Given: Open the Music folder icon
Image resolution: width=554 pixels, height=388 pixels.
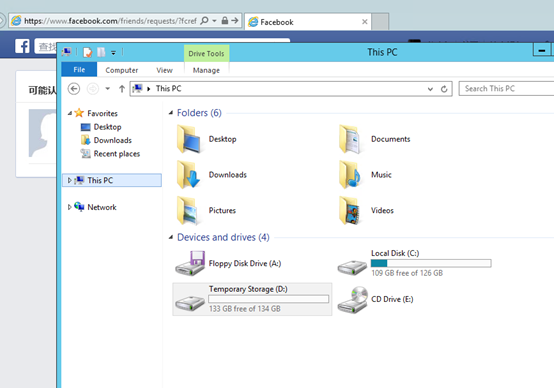Looking at the screenshot, I should 351,175.
